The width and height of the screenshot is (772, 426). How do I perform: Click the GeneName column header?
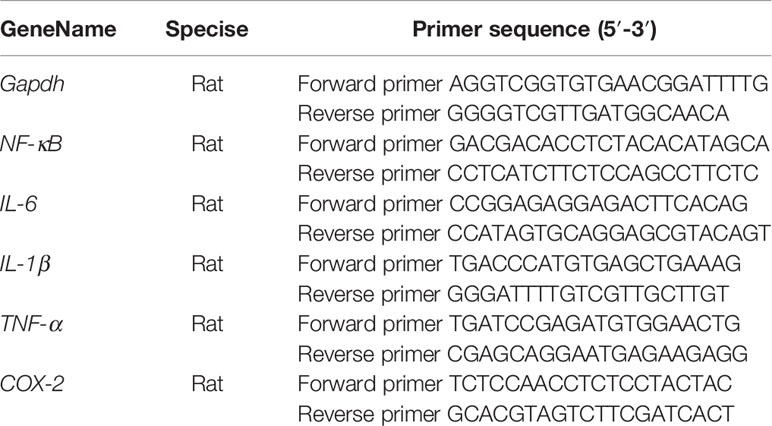tap(58, 30)
